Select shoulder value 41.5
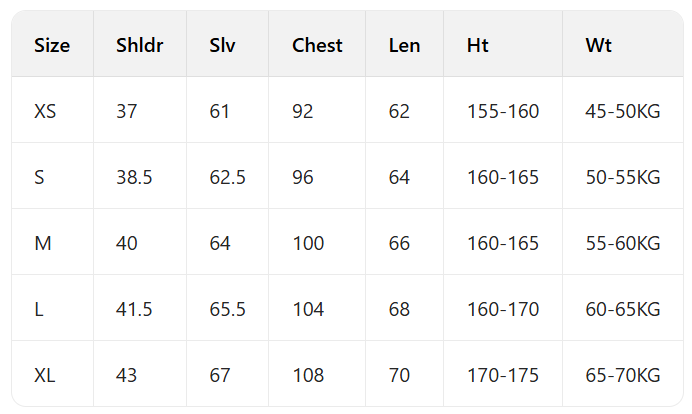The width and height of the screenshot is (692, 414). [x=134, y=309]
